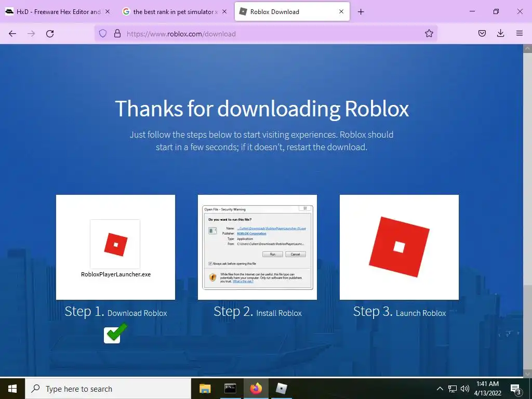Open the volume speaker tray icon
Viewport: 532px width, 399px height.
click(465, 389)
